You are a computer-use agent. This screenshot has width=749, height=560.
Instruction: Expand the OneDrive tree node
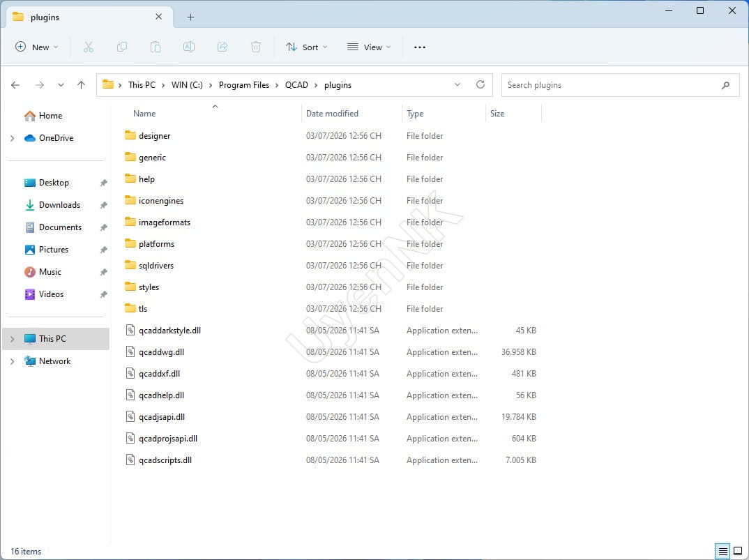pos(13,138)
